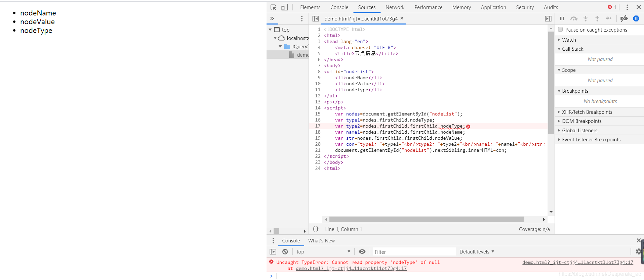Screen dimensions: 644x280
Task: Clear the console icon
Action: (285, 252)
